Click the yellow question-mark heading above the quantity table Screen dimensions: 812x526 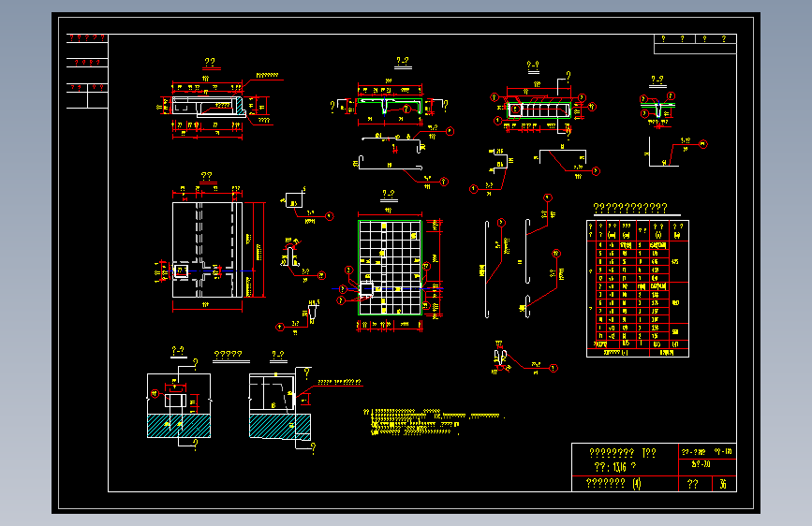point(630,208)
